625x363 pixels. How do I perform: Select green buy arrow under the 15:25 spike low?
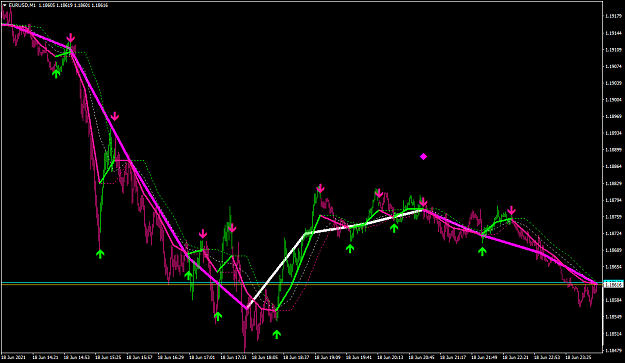(100, 254)
